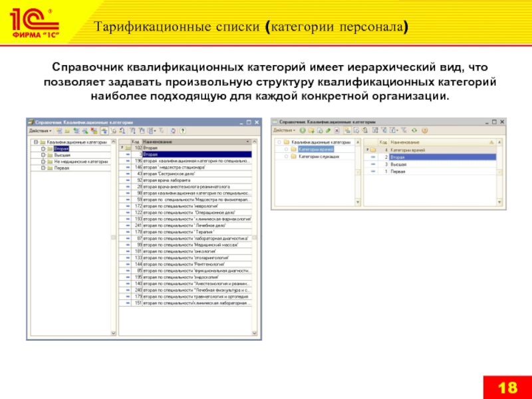This screenshot has height=399, width=532.
Task: Click green plus Add icon in right window
Action: (303, 130)
